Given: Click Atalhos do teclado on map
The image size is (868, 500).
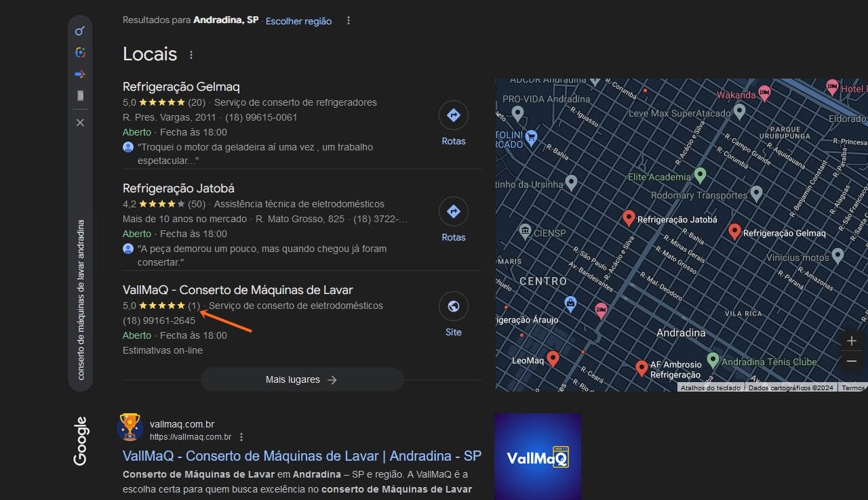Looking at the screenshot, I should [710, 388].
